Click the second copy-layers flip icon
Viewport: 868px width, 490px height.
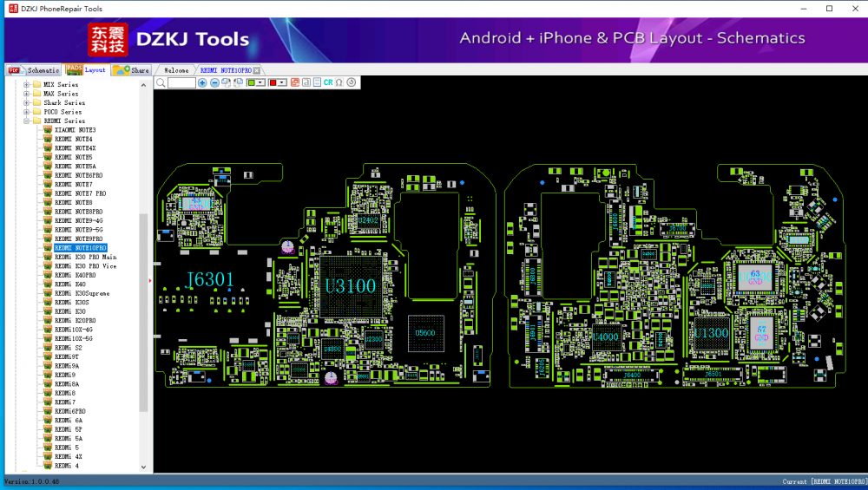tap(238, 83)
